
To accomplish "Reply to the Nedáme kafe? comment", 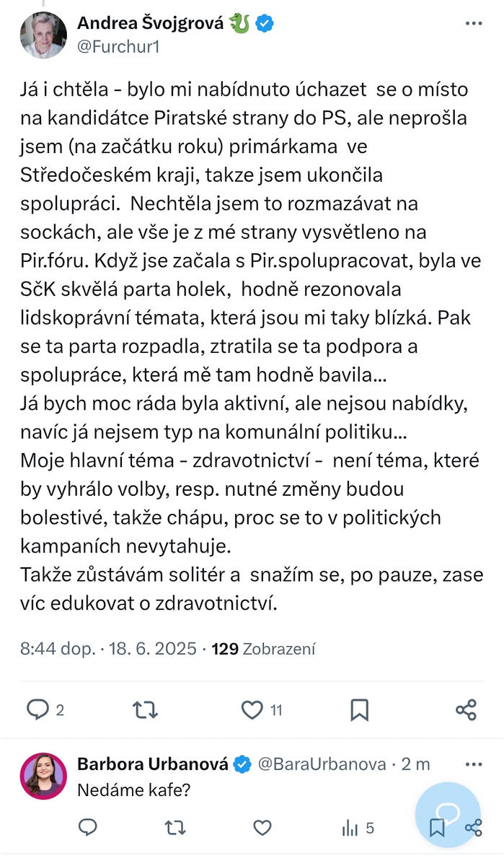I will tap(87, 827).
